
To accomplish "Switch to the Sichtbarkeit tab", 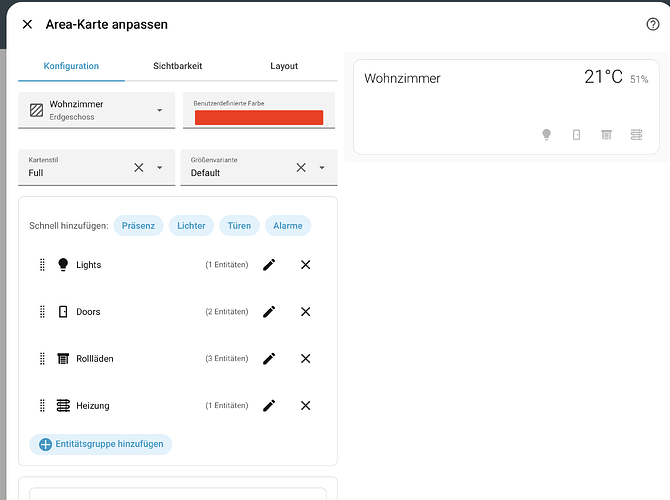I will click(178, 66).
